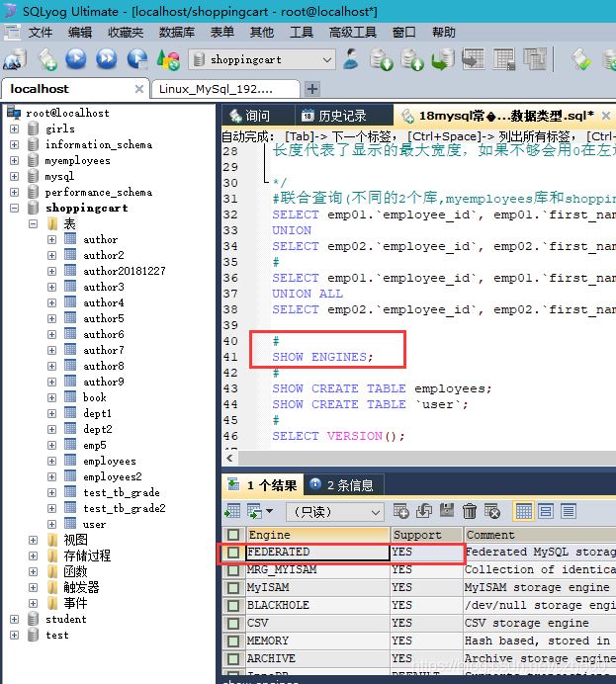Open the User Manager icon

351,59
